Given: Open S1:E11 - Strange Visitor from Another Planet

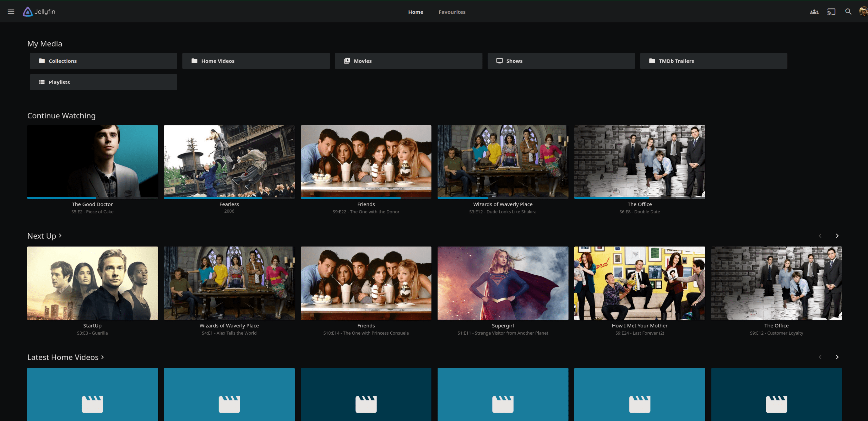Looking at the screenshot, I should coord(503,333).
